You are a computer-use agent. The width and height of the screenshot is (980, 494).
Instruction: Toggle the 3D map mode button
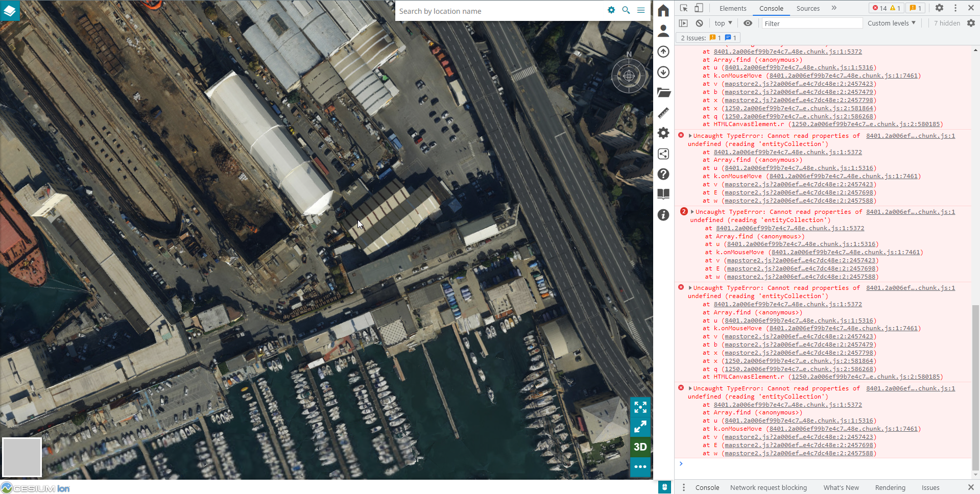pos(640,447)
